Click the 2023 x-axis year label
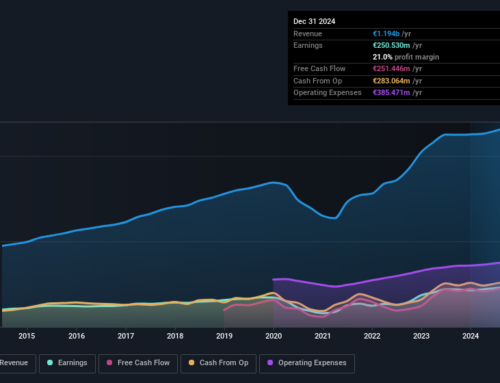The width and height of the screenshot is (500, 383). 421,336
